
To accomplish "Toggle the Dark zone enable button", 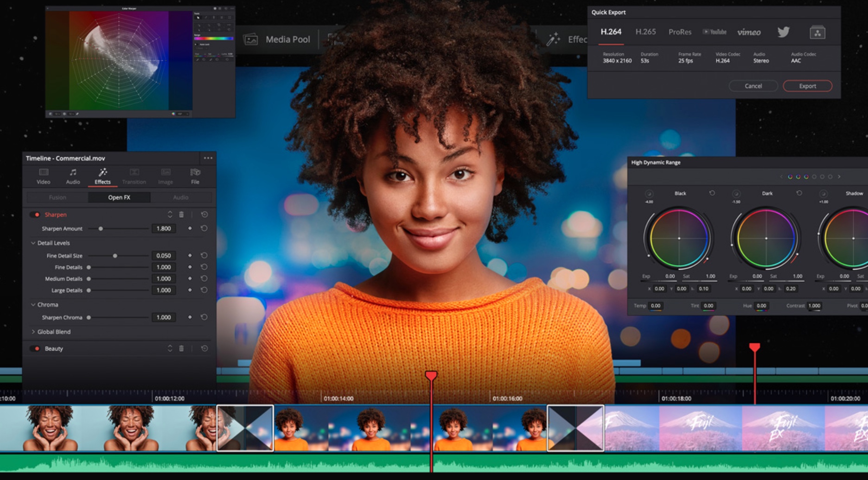I will click(x=736, y=194).
